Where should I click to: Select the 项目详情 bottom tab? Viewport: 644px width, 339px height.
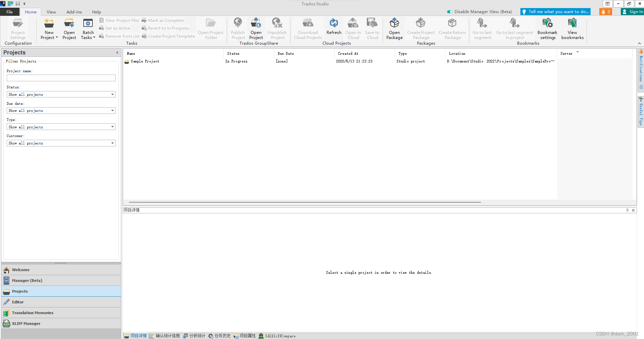click(x=135, y=336)
